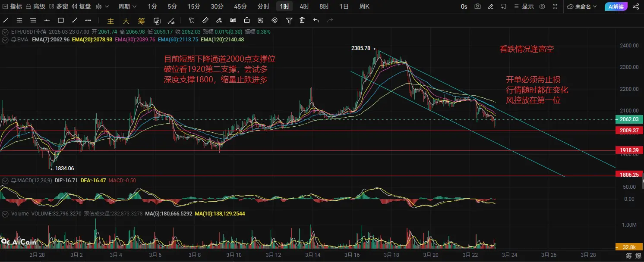644x262 pixels.
Task: Open chart settings hexagon icon
Action: coord(542,6)
